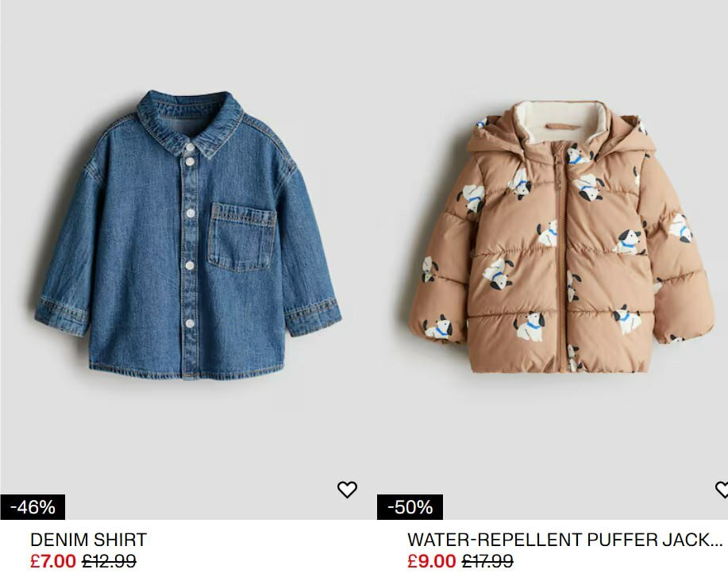728x577 pixels.
Task: Click the crossed-out £17.99 original price
Action: (x=487, y=561)
